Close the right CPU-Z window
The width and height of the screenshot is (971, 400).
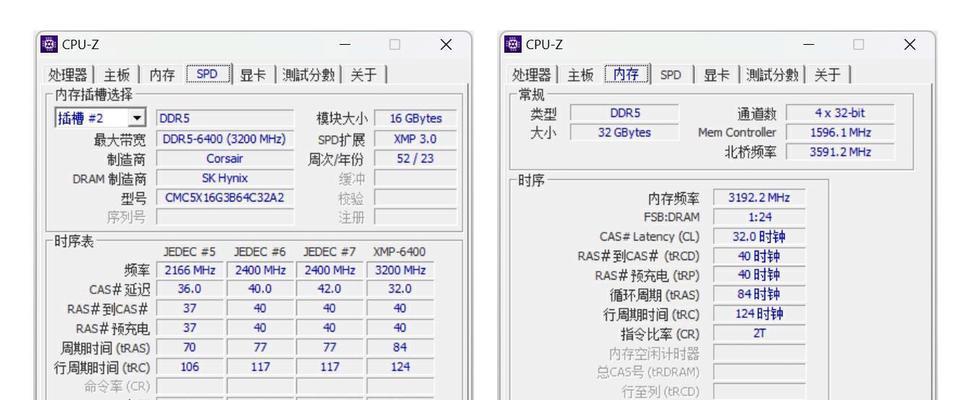point(910,45)
